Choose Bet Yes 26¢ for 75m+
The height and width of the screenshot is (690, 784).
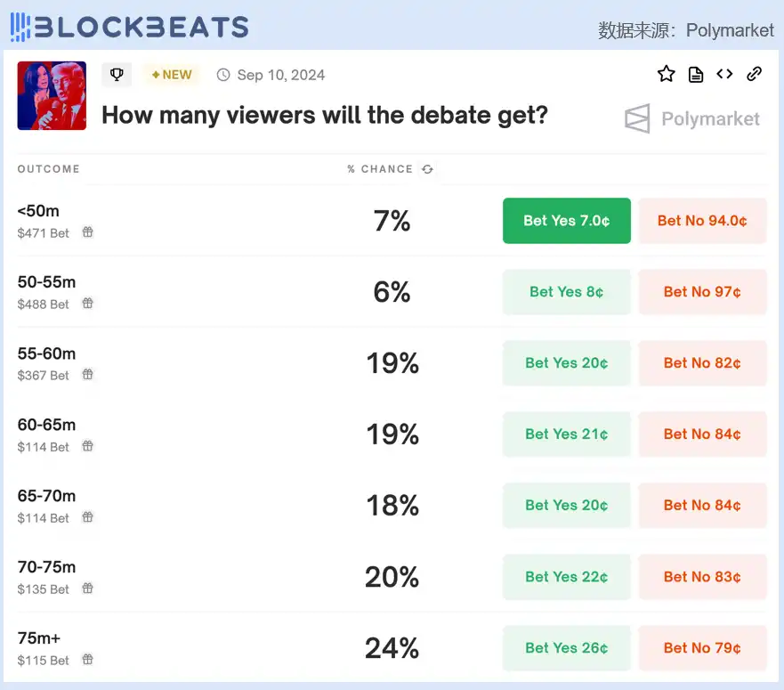pyautogui.click(x=566, y=648)
